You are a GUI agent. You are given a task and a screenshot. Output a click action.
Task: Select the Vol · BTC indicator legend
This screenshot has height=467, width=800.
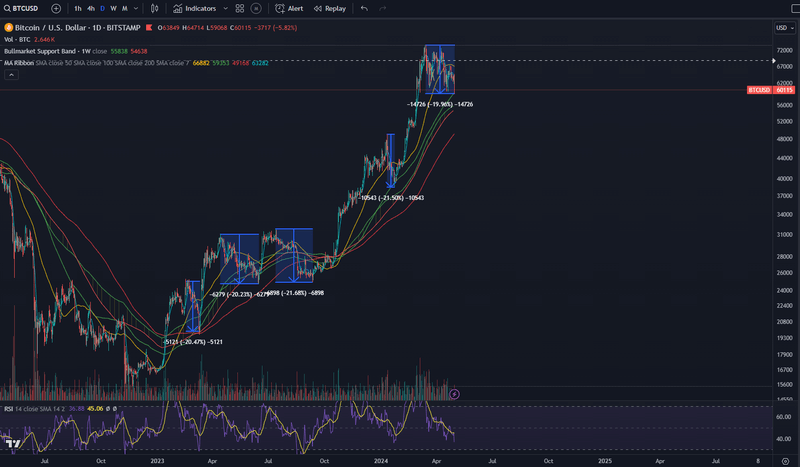tap(17, 39)
